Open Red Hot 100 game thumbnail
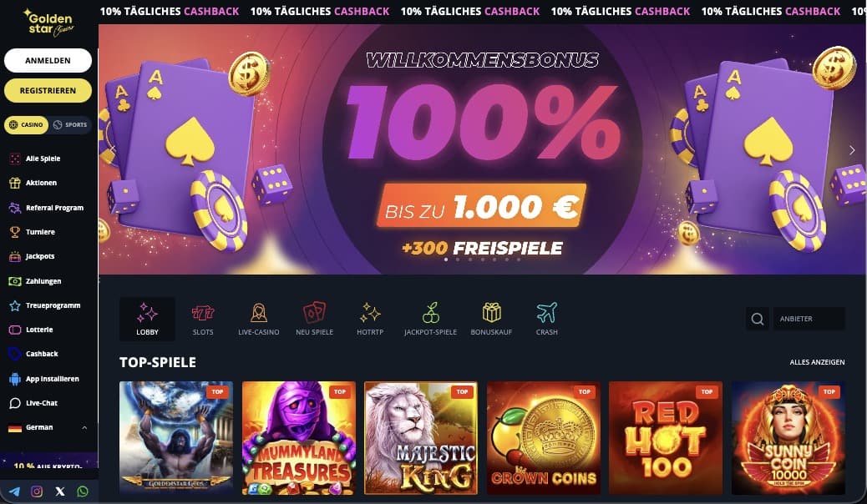 (x=666, y=438)
